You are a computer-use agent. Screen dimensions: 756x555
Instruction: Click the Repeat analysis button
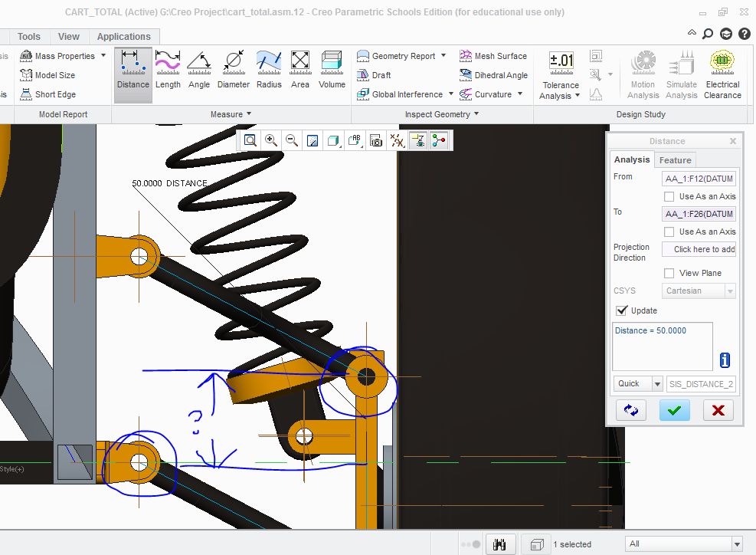[x=630, y=410]
